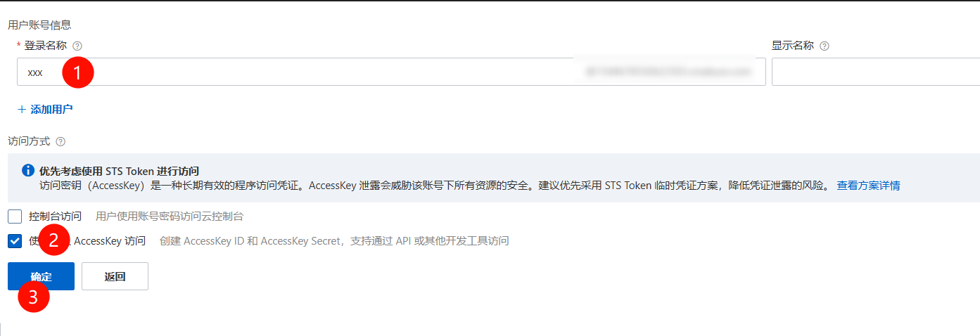The width and height of the screenshot is (980, 336).
Task: Open the 查看方案详情 link
Action: coord(868,186)
